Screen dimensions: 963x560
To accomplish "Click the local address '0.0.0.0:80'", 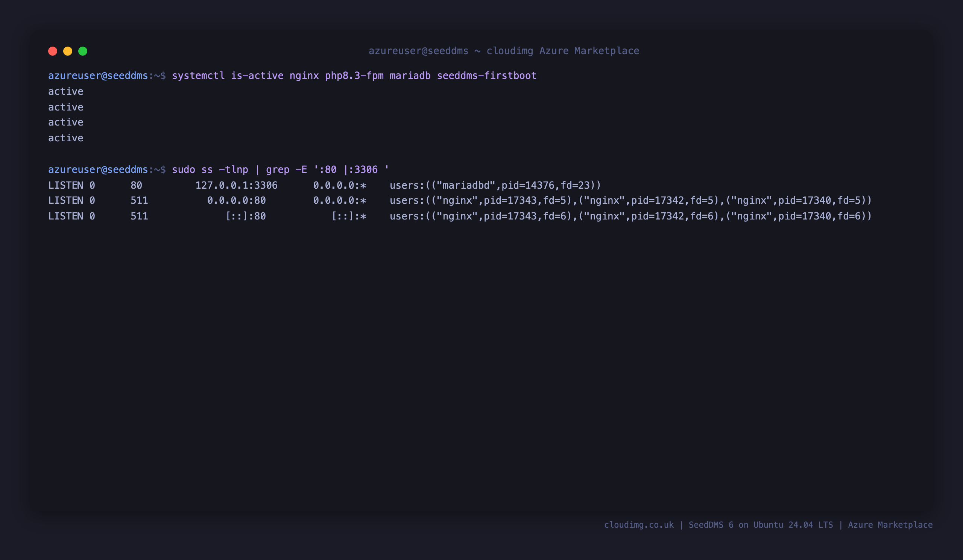I will (x=237, y=200).
